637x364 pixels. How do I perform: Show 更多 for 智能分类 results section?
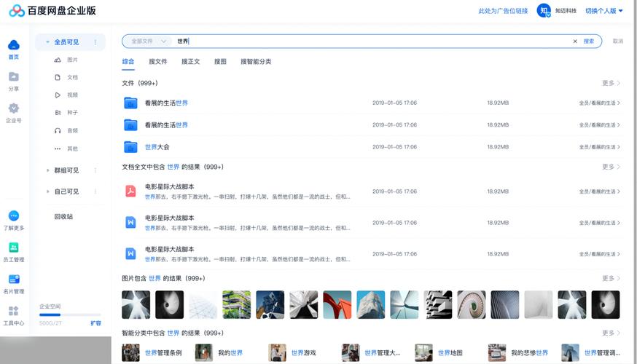[x=611, y=333]
